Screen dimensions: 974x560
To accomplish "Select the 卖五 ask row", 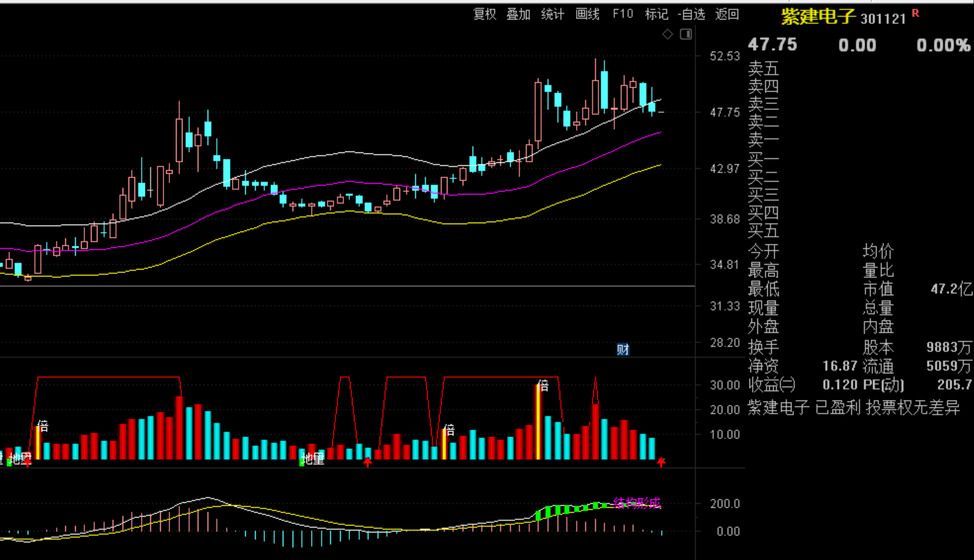I will pyautogui.click(x=763, y=69).
